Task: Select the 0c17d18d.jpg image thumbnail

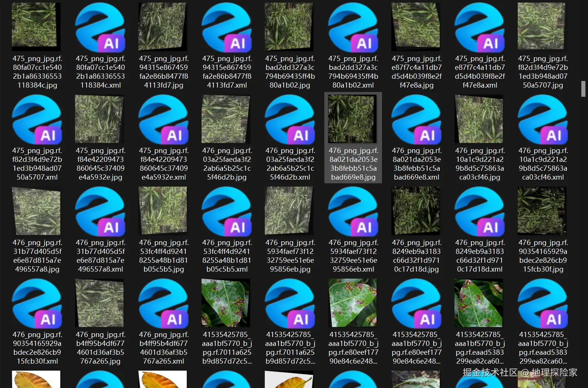Action: (416, 211)
